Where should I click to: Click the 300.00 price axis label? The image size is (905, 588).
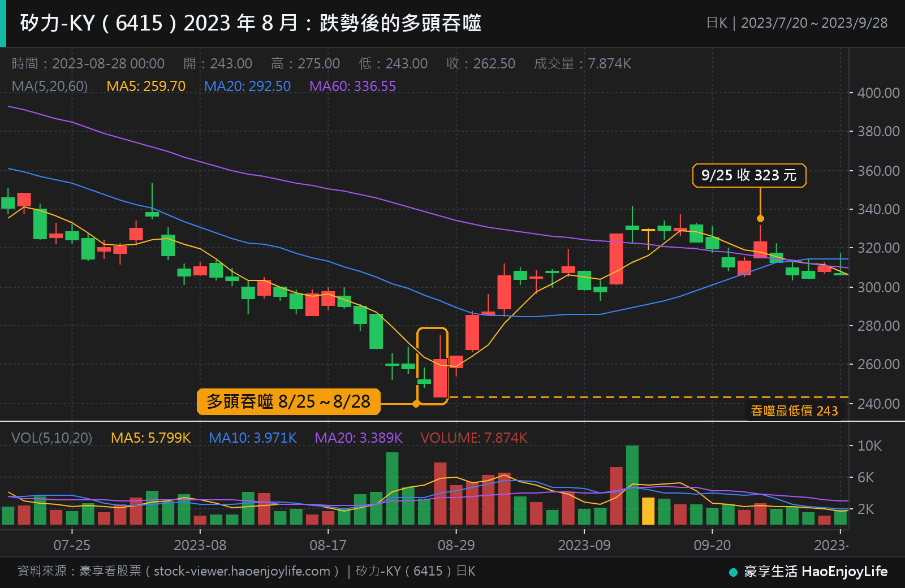878,287
